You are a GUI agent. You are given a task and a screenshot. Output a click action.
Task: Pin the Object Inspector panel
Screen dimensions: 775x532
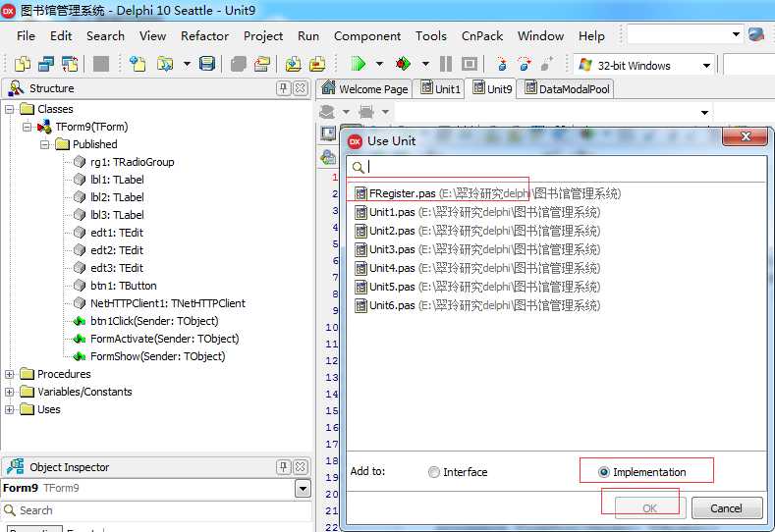pyautogui.click(x=283, y=467)
